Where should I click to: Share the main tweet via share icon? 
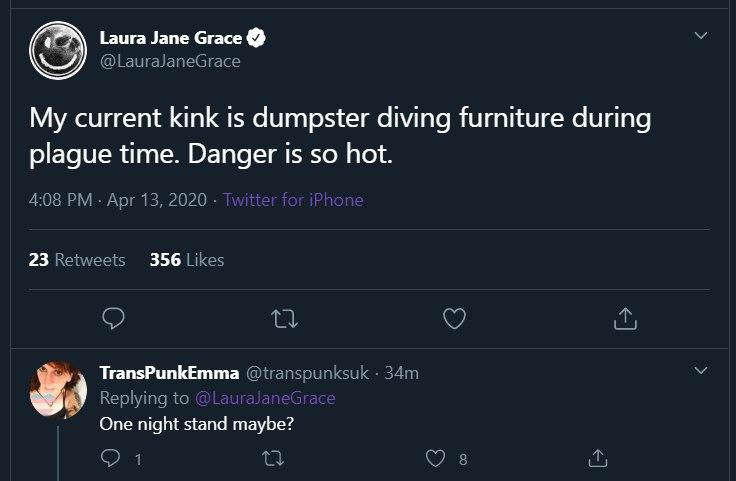click(624, 318)
